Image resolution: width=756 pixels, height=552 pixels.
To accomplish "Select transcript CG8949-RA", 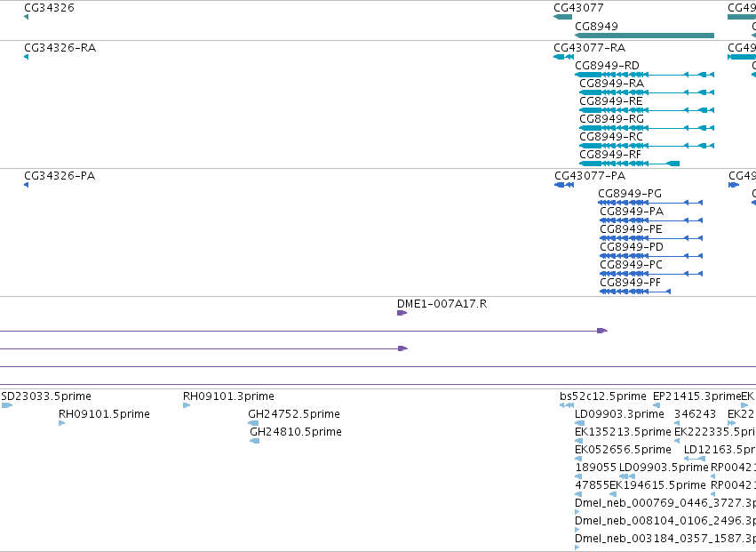I will point(611,84).
